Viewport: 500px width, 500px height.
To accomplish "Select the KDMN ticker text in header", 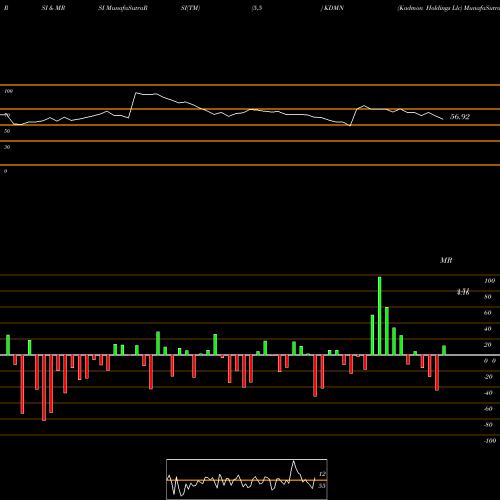I will coord(334,8).
